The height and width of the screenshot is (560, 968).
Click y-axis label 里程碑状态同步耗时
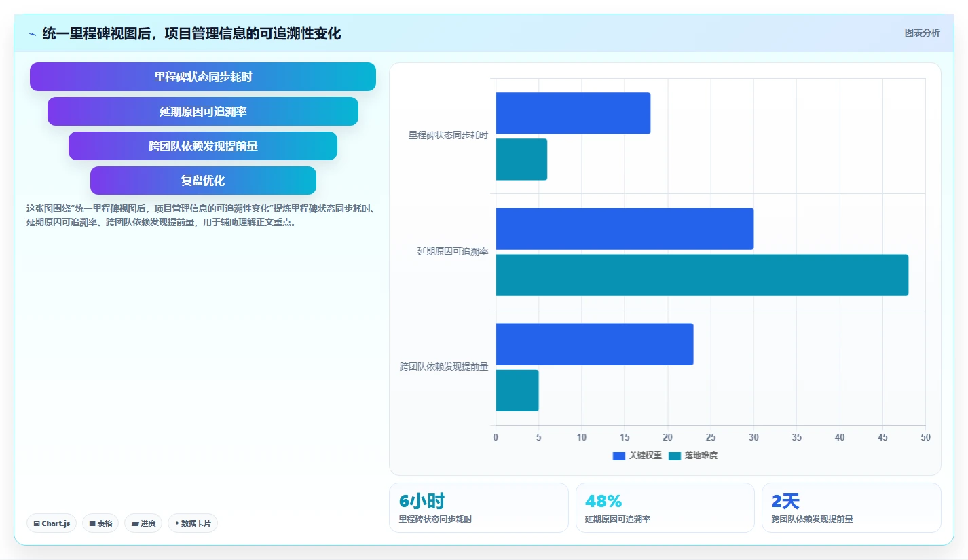point(448,136)
